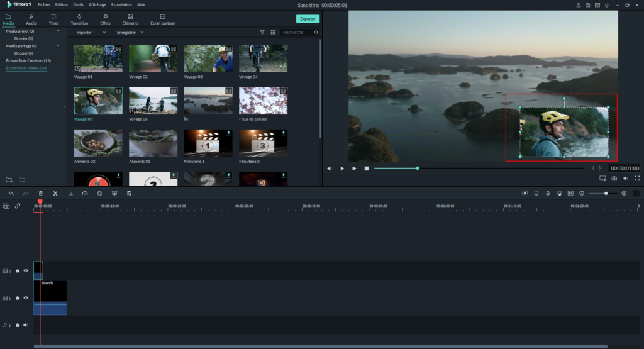Select the Islands clip on track 1
The height and width of the screenshot is (349, 644).
click(x=50, y=297)
